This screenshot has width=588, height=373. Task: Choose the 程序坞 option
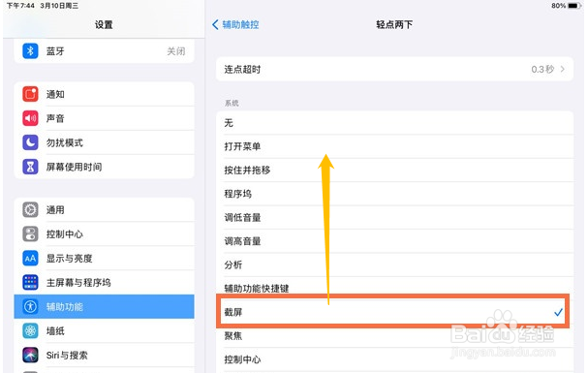[x=394, y=194]
